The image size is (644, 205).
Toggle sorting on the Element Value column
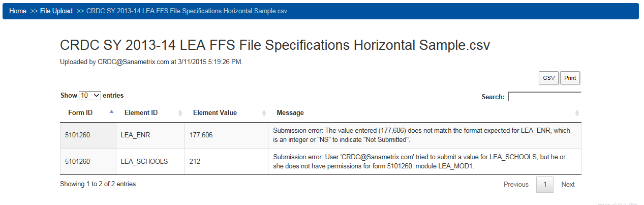point(264,113)
